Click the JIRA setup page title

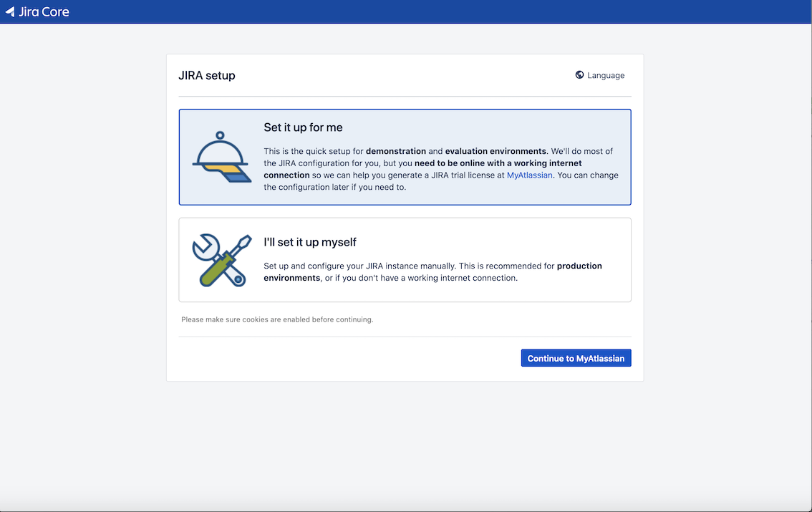206,75
